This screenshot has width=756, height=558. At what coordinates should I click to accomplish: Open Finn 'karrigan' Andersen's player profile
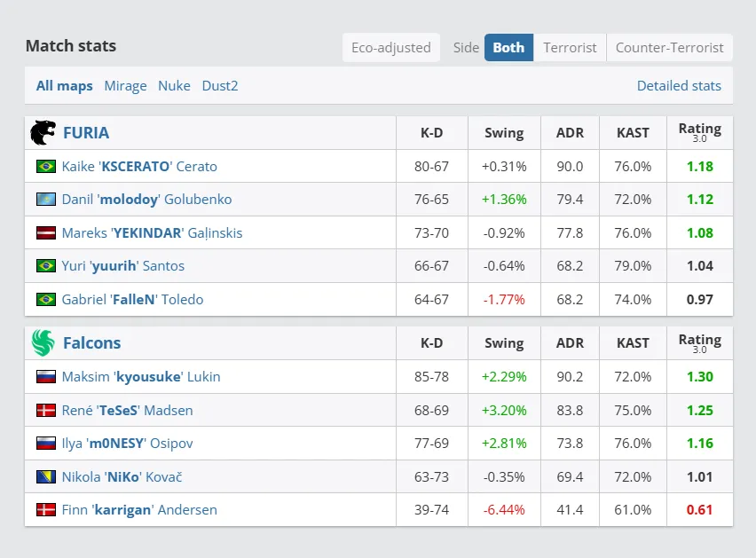[139, 509]
